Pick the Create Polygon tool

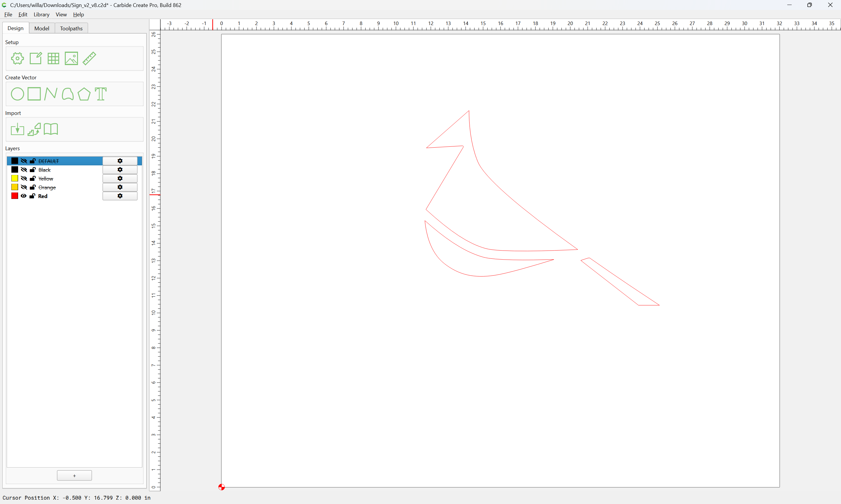[84, 94]
